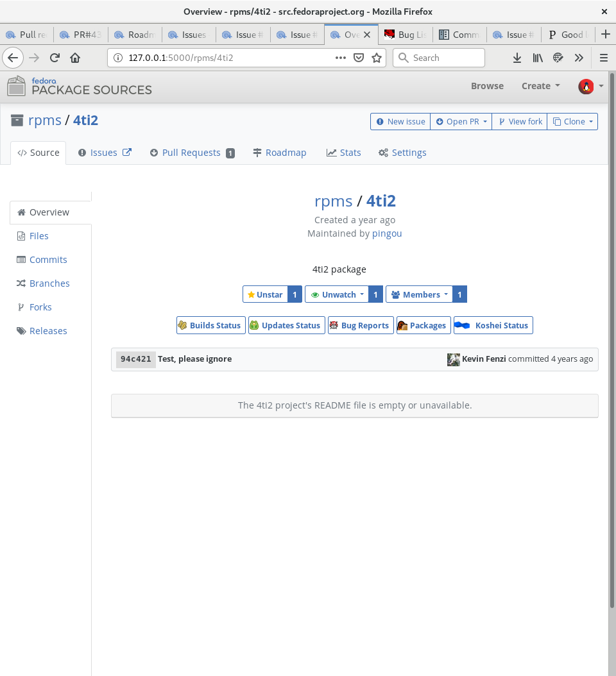This screenshot has height=676, width=616.
Task: Click the New issue button
Action: point(400,122)
